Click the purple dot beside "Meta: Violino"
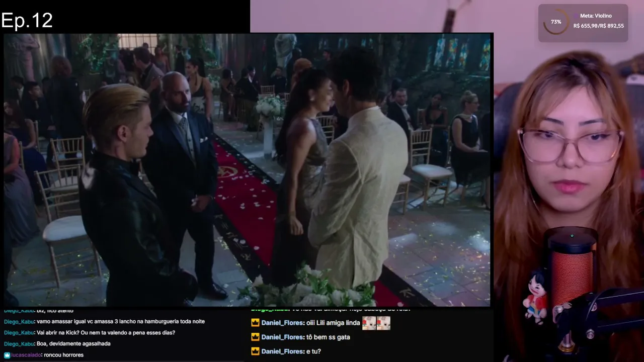Viewport: 644px width, 362px height. pos(576,16)
